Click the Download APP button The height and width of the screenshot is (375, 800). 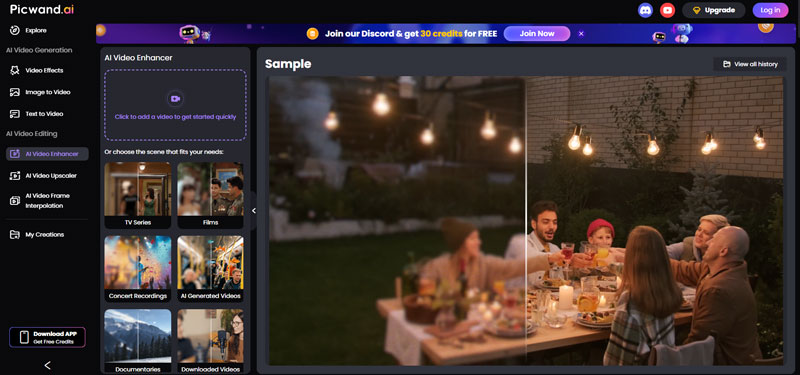[47, 337]
